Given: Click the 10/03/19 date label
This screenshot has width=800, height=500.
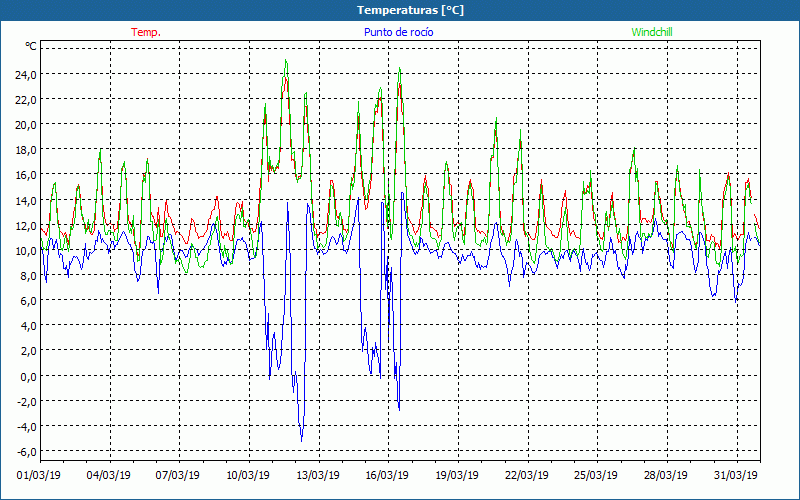Looking at the screenshot, I should [249, 475].
